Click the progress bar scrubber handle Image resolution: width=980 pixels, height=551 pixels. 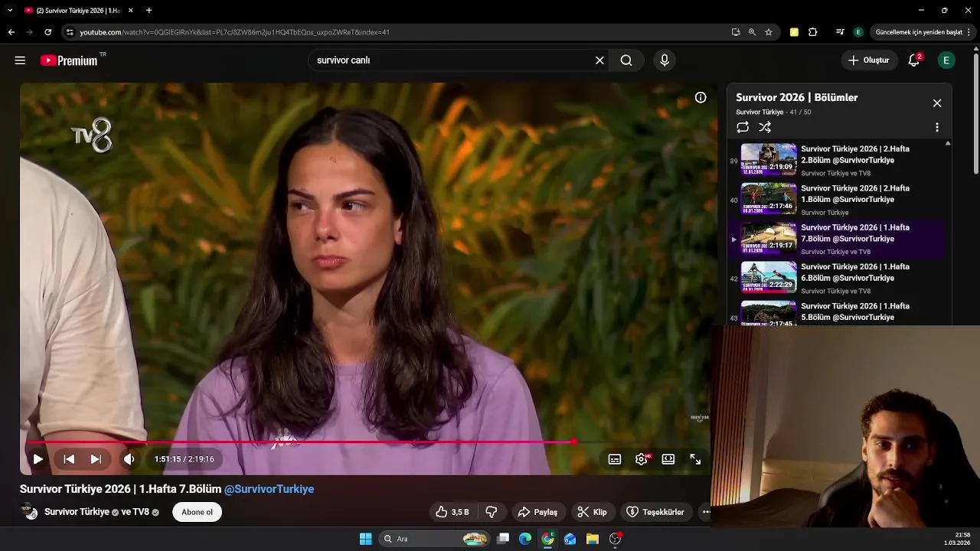(573, 442)
